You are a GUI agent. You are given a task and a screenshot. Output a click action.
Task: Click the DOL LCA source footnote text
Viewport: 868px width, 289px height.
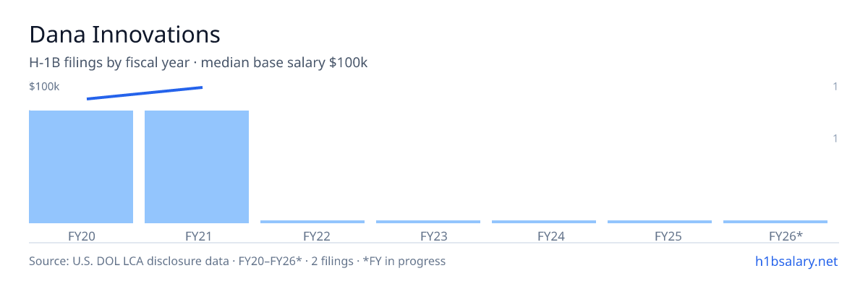pos(237,261)
